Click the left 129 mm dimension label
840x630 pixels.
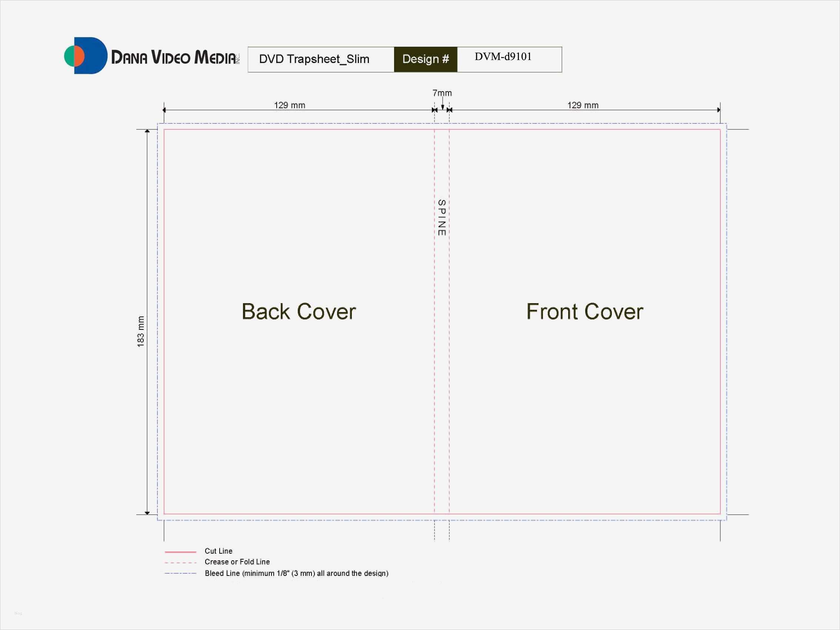pos(289,105)
